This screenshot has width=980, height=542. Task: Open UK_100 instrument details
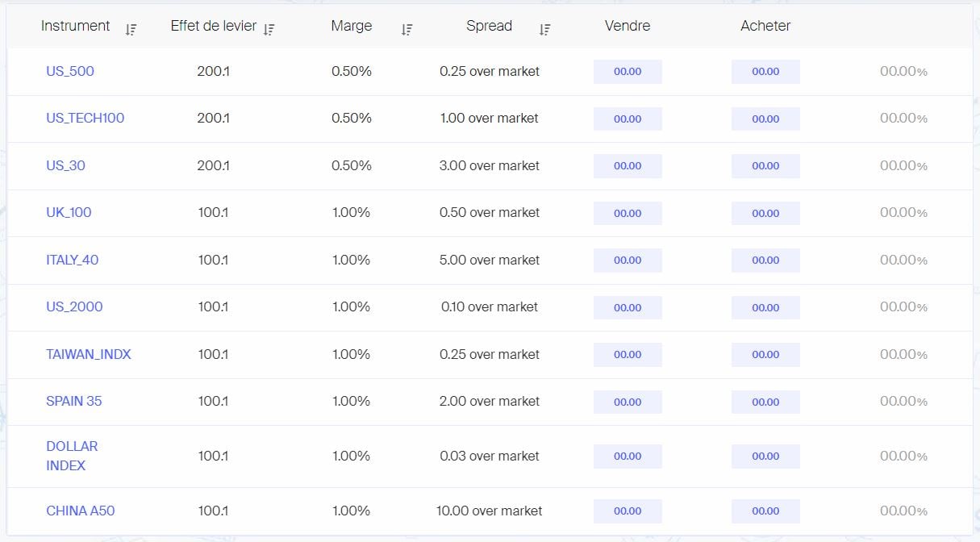point(69,212)
